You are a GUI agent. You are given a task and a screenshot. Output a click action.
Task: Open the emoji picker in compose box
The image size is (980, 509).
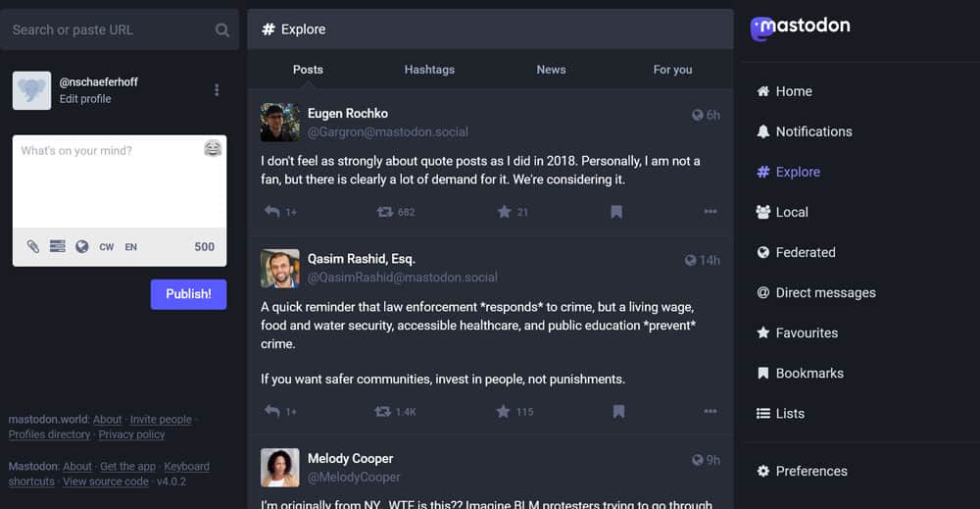(213, 149)
